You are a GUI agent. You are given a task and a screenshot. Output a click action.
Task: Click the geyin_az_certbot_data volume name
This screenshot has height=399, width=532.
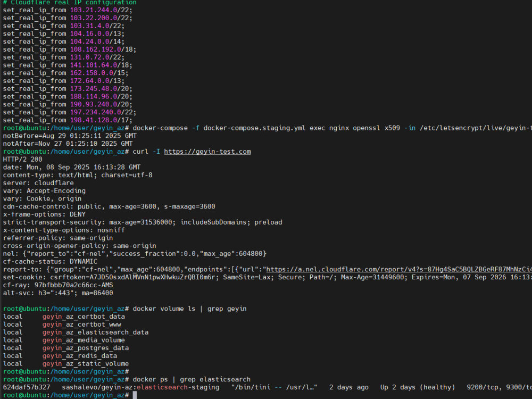coord(84,317)
